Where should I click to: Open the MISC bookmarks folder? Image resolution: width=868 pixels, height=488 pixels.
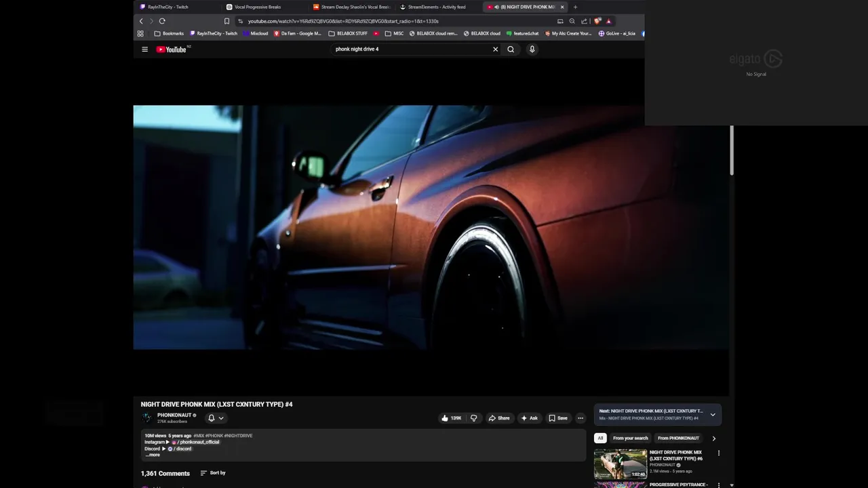(x=394, y=33)
